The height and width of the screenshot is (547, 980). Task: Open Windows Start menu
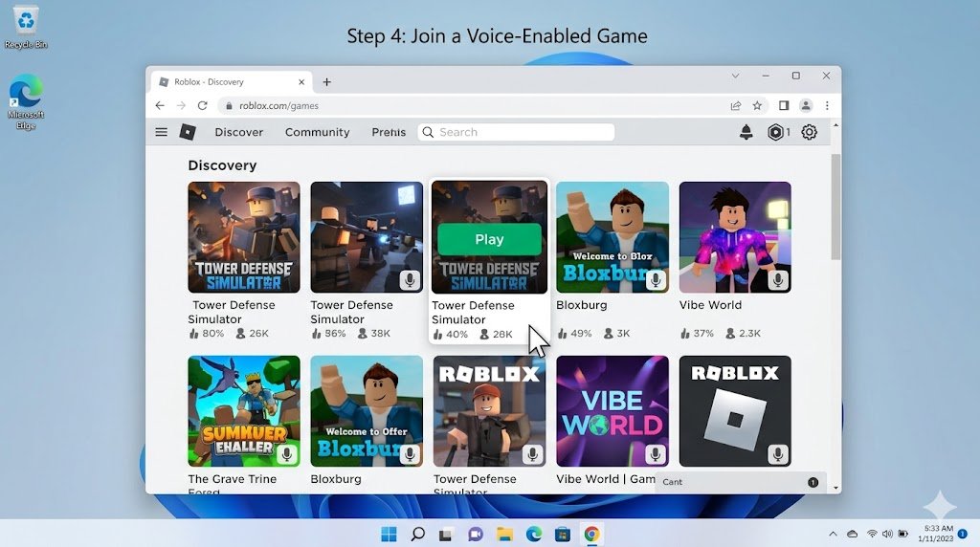[x=389, y=534]
